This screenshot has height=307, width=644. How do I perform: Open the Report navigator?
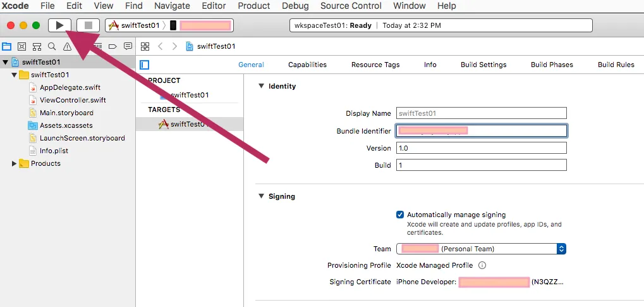click(x=128, y=46)
